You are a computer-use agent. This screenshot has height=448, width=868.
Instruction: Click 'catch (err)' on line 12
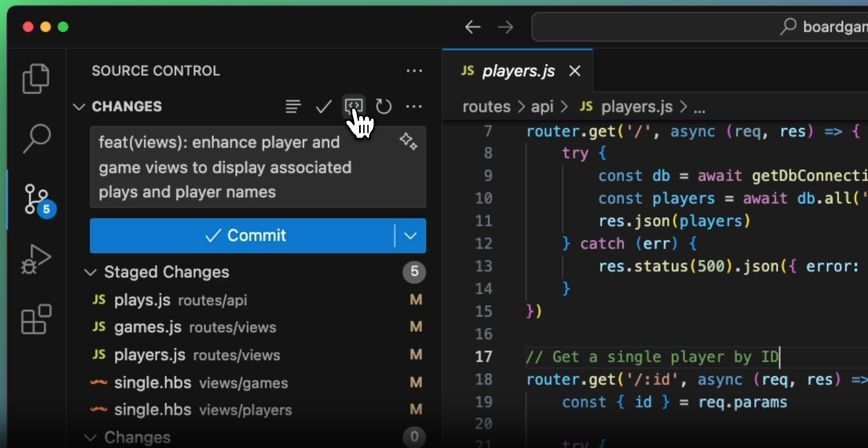629,244
